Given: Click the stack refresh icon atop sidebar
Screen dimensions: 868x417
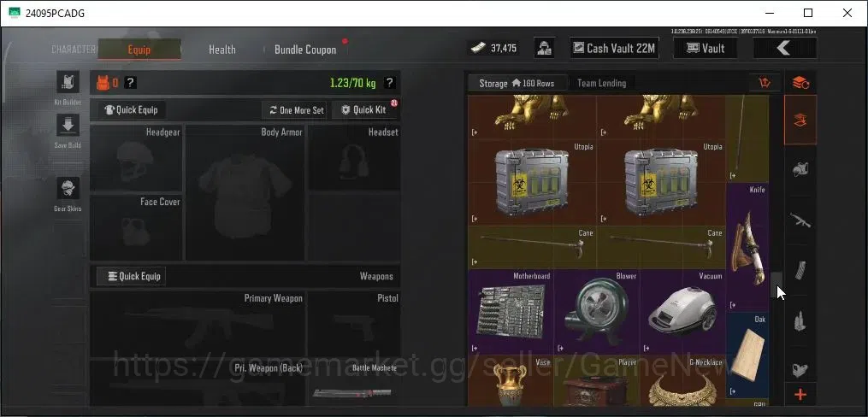Looking at the screenshot, I should coord(800,83).
